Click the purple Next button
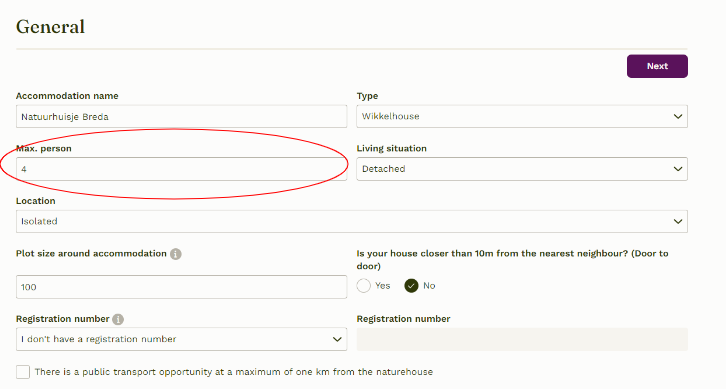Screen dimensions: 726x389 [657, 66]
